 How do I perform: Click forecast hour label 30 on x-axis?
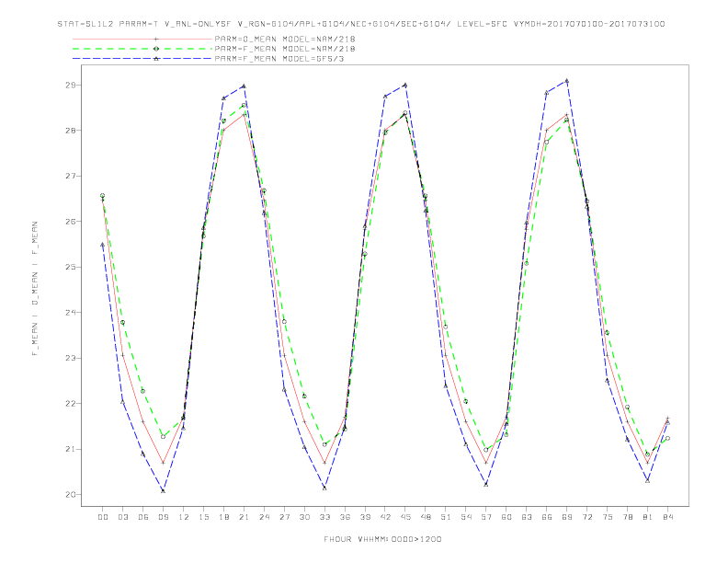click(x=304, y=517)
